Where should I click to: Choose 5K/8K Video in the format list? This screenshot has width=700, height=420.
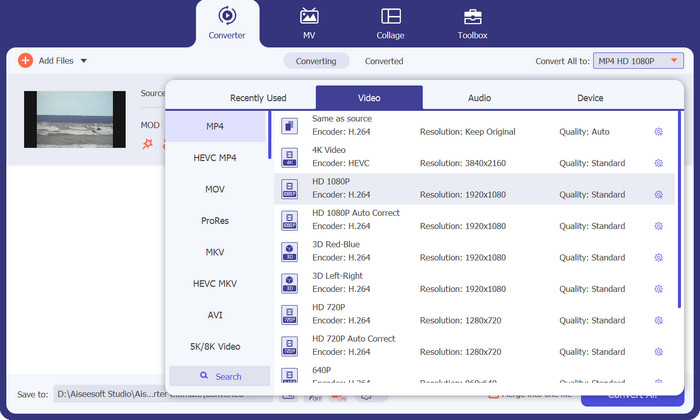tap(215, 346)
